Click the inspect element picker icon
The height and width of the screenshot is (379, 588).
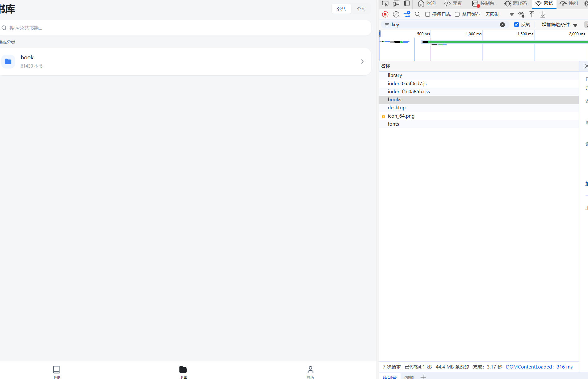click(x=385, y=4)
